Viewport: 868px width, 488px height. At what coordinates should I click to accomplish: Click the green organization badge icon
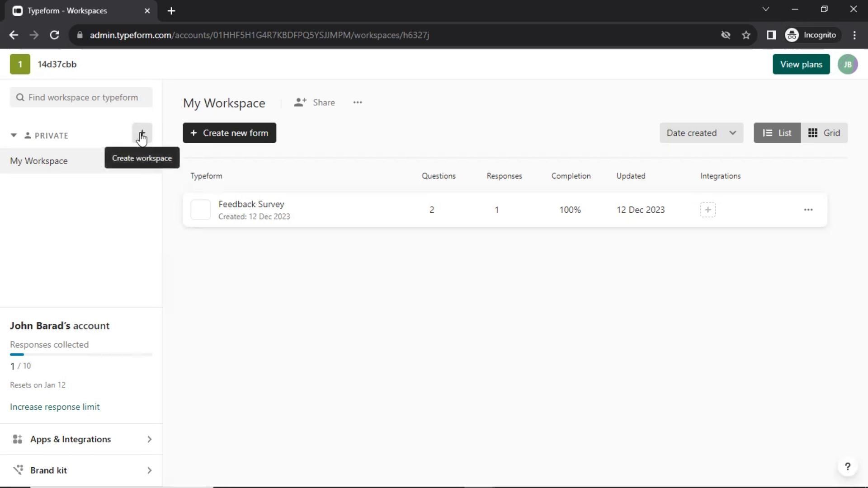[20, 65]
